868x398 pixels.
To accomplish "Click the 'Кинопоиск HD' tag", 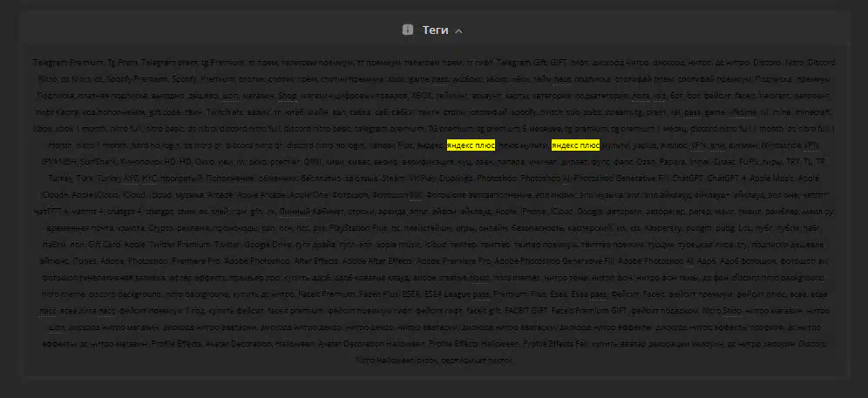I will [148, 162].
